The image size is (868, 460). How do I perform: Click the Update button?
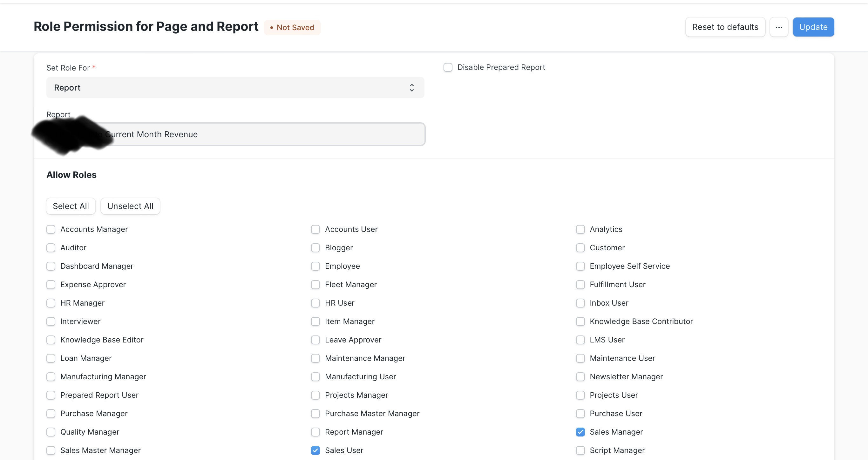(813, 27)
